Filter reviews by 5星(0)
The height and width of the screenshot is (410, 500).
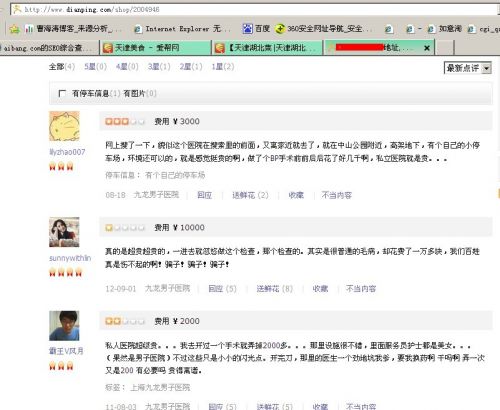95,67
